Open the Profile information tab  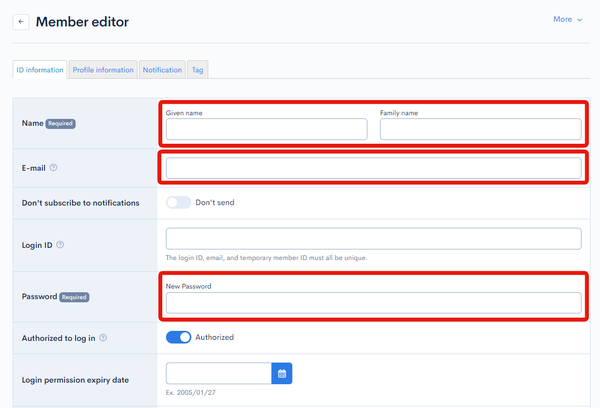[103, 70]
